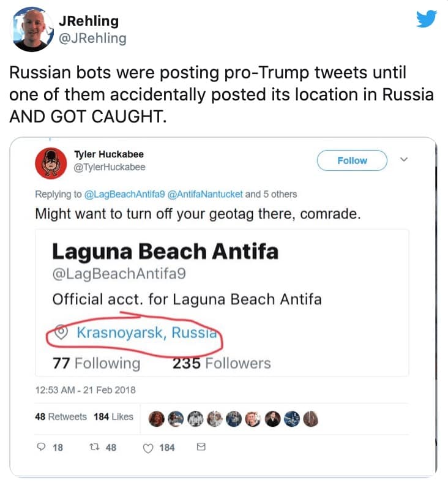Click the Follow button

352,160
